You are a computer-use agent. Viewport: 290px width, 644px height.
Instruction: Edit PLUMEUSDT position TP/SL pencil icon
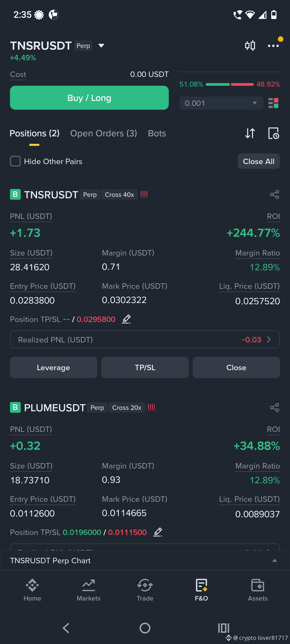pos(158,532)
